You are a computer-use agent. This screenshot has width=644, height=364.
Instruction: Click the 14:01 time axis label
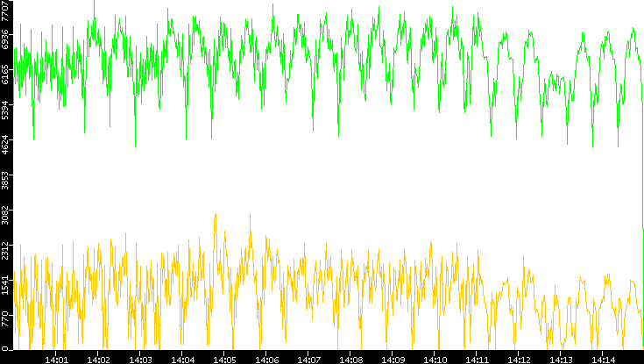coord(56,360)
